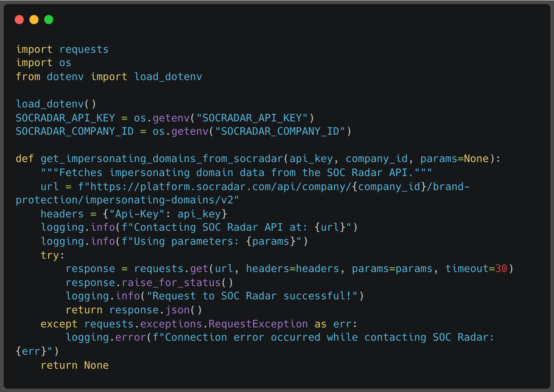554x392 pixels.
Task: Click 'requests' in the first import line
Action: pyautogui.click(x=84, y=49)
